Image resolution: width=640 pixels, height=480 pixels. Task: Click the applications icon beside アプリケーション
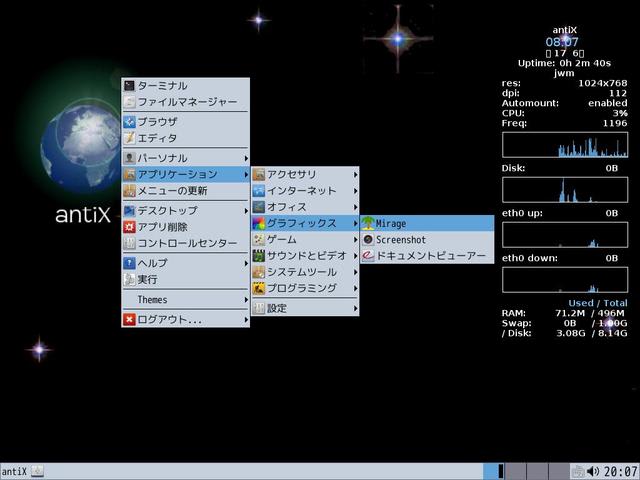tap(129, 174)
